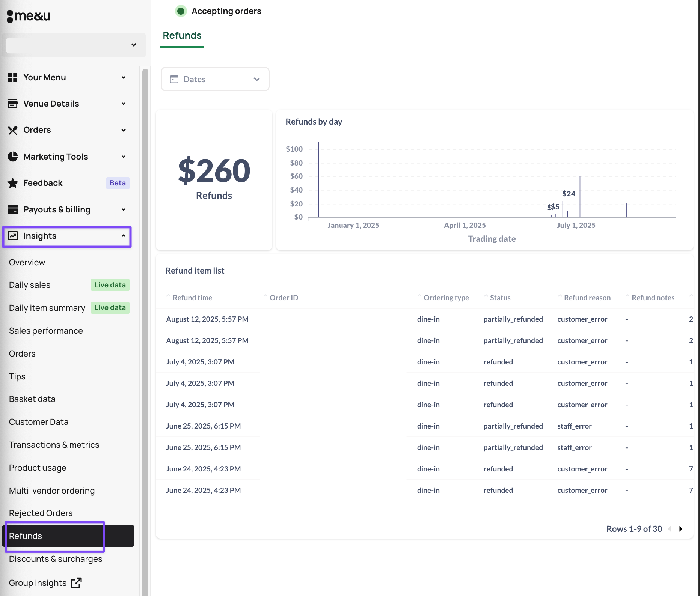
Task: Sort table by Refund time column
Action: [x=192, y=298]
